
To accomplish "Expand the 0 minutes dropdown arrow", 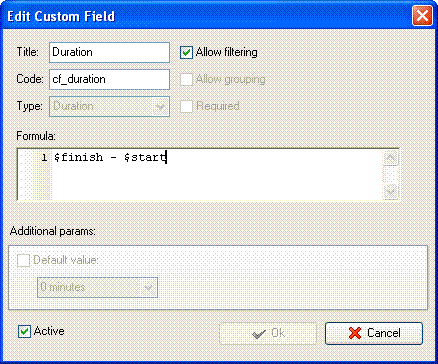I will click(x=148, y=287).
